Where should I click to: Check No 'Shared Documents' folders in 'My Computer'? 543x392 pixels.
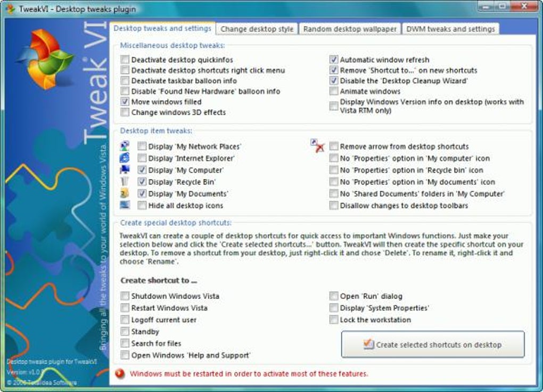pos(333,193)
